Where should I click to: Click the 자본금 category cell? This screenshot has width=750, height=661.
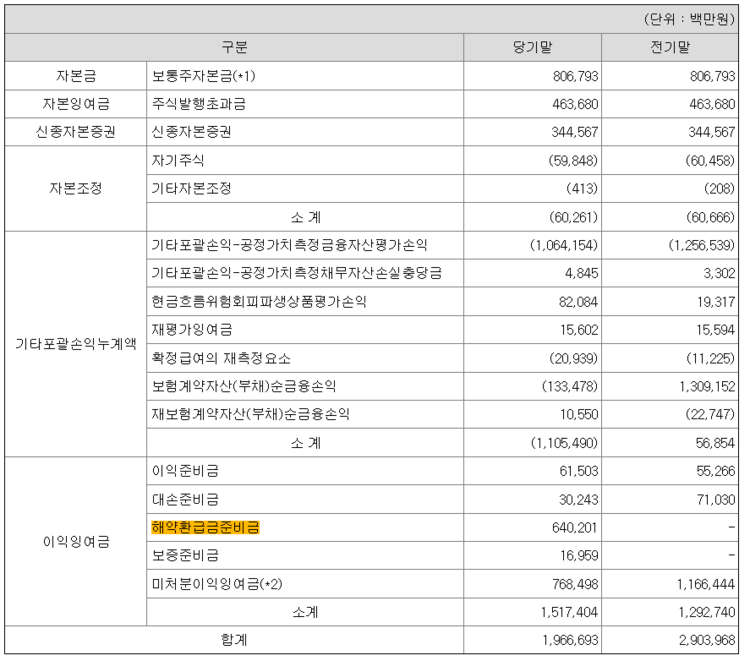coord(76,76)
